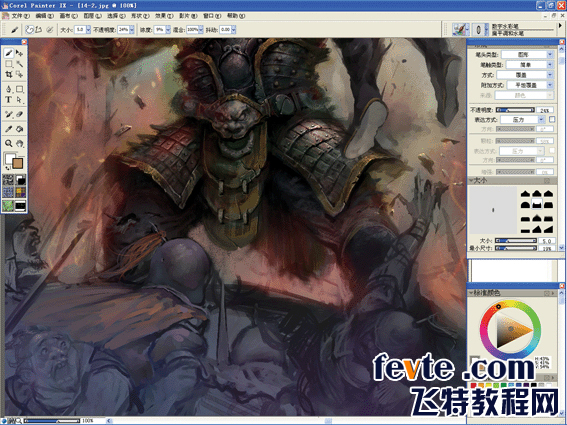Screen dimensions: 567x425
Task: Enable Freehand Strokes in the property bar
Action: coord(30,30)
